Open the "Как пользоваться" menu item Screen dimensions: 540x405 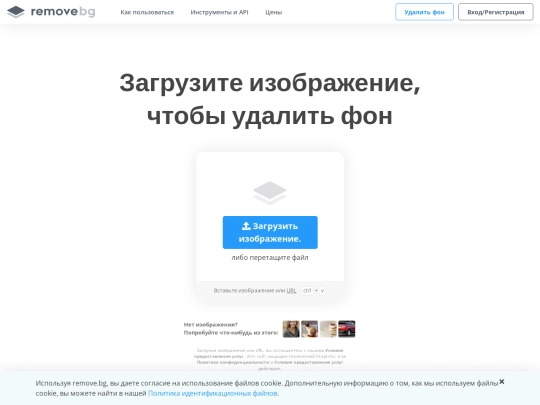click(147, 12)
